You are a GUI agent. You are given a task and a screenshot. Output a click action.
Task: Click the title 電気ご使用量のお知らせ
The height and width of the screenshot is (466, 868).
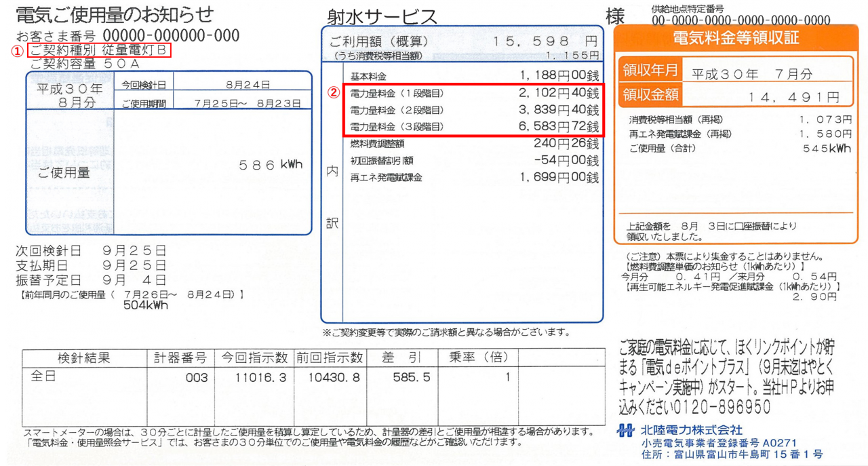114,14
